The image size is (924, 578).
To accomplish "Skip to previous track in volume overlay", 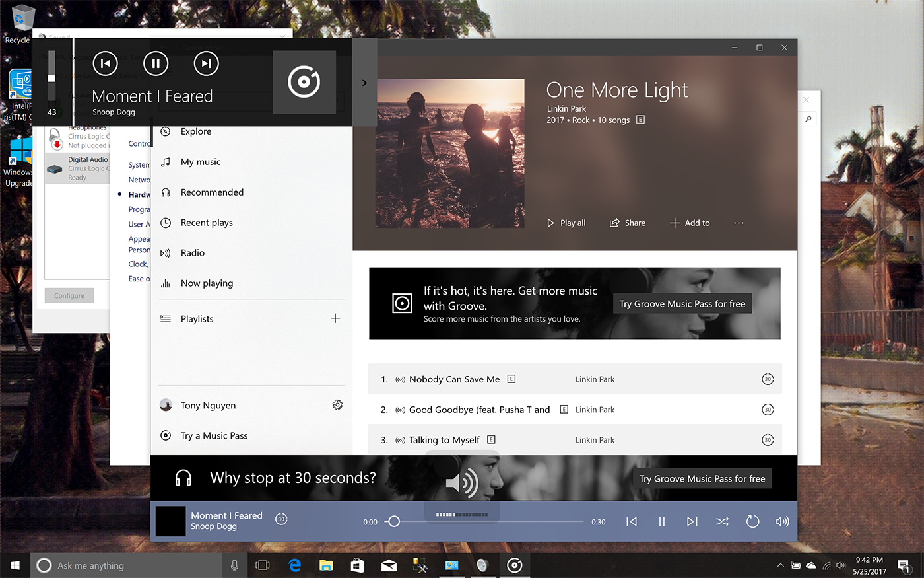I will click(x=105, y=63).
